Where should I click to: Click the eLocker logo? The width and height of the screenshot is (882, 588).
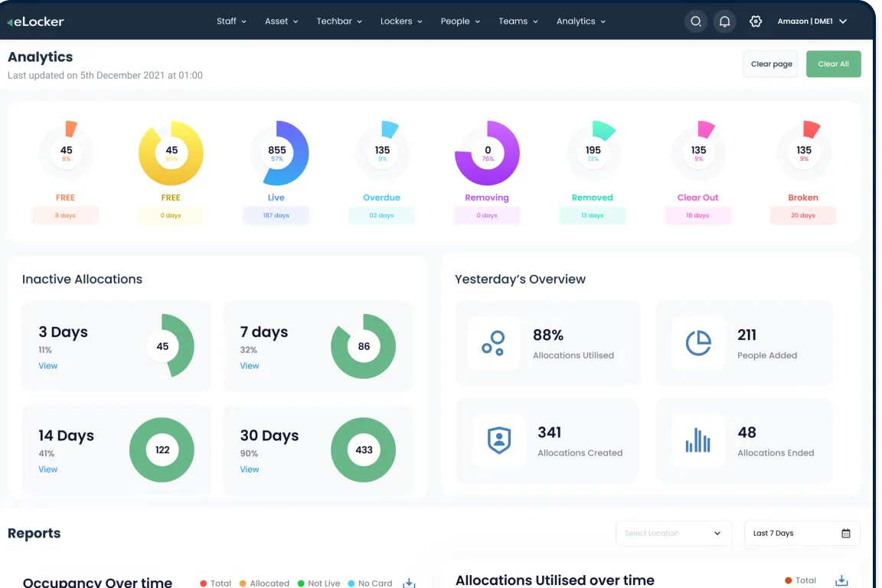tap(36, 21)
